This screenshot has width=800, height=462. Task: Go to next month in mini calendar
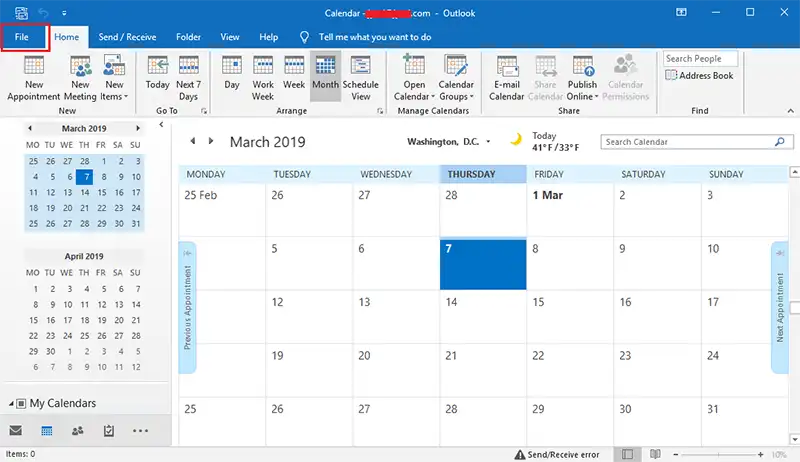tap(138, 128)
